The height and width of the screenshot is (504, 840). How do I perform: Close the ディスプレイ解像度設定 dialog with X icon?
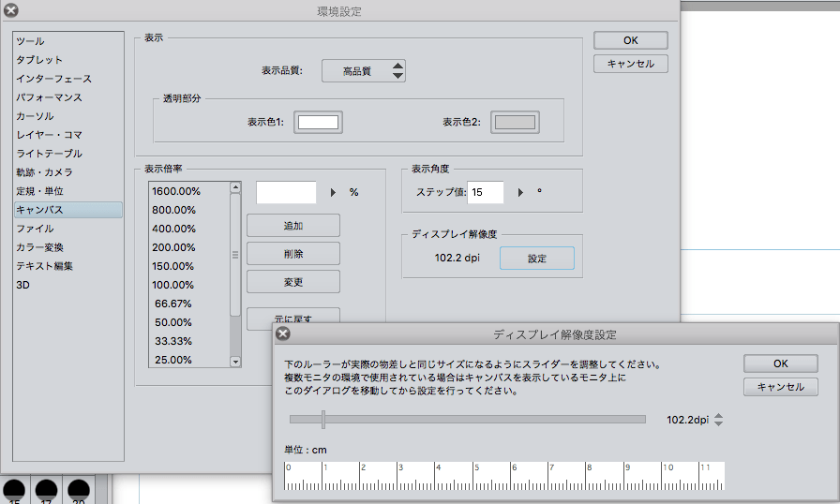click(x=283, y=334)
